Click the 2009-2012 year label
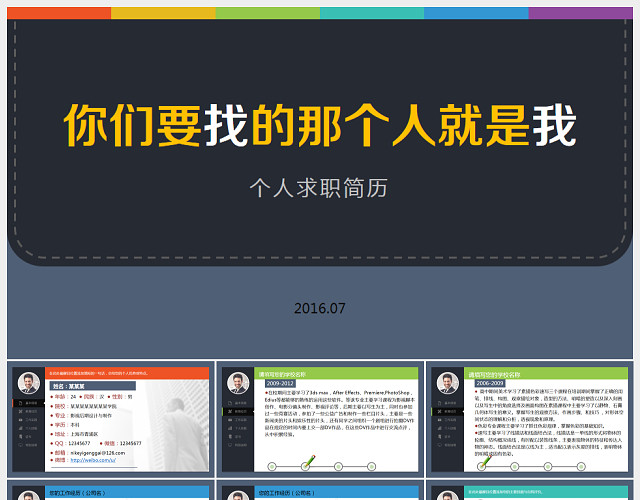 (280, 383)
